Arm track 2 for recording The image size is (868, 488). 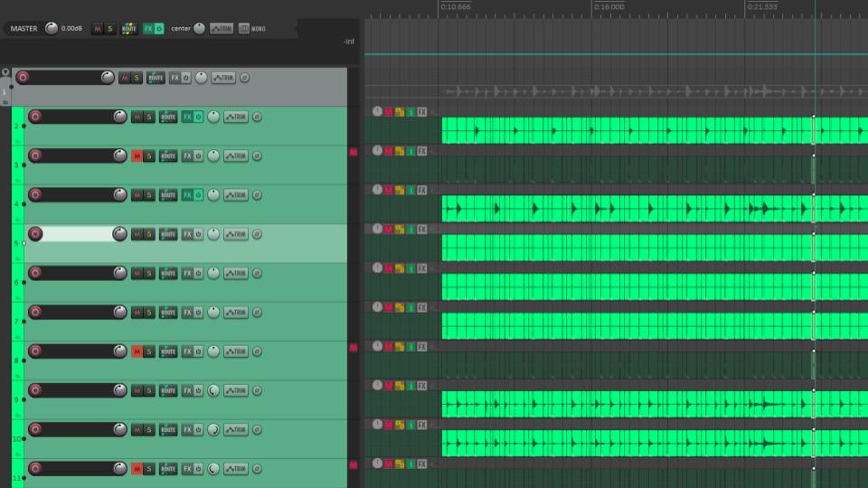point(35,117)
